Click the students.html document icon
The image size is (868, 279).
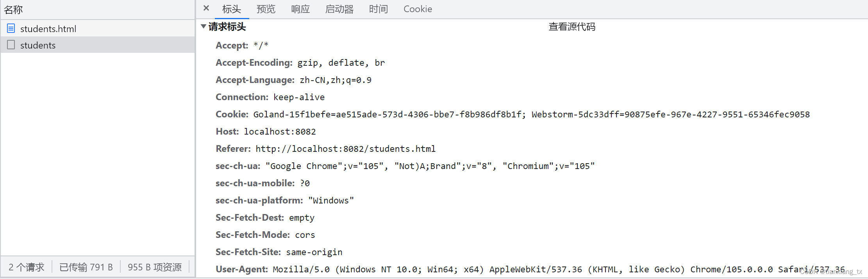(x=11, y=28)
